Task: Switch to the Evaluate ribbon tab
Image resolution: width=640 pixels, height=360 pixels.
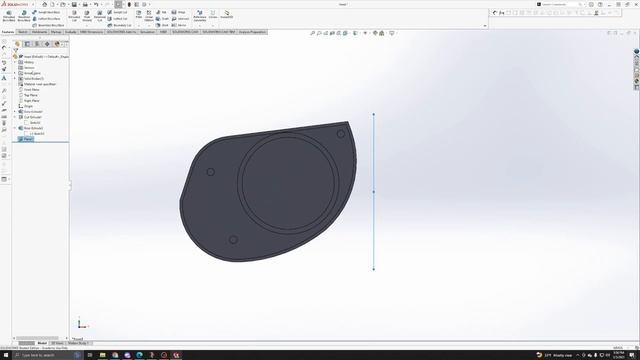Action: 71,32
